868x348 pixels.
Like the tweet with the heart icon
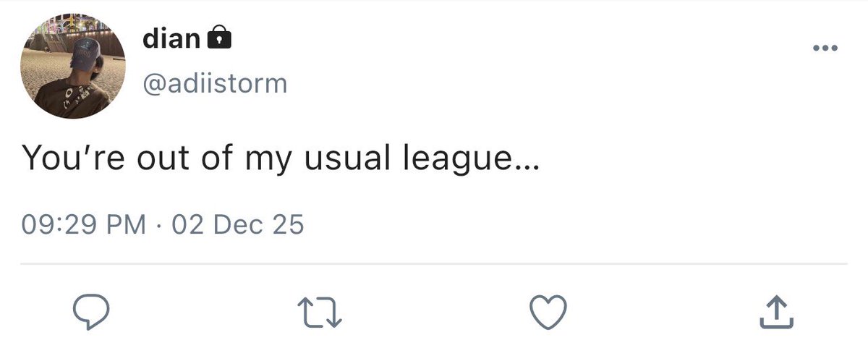click(x=548, y=312)
